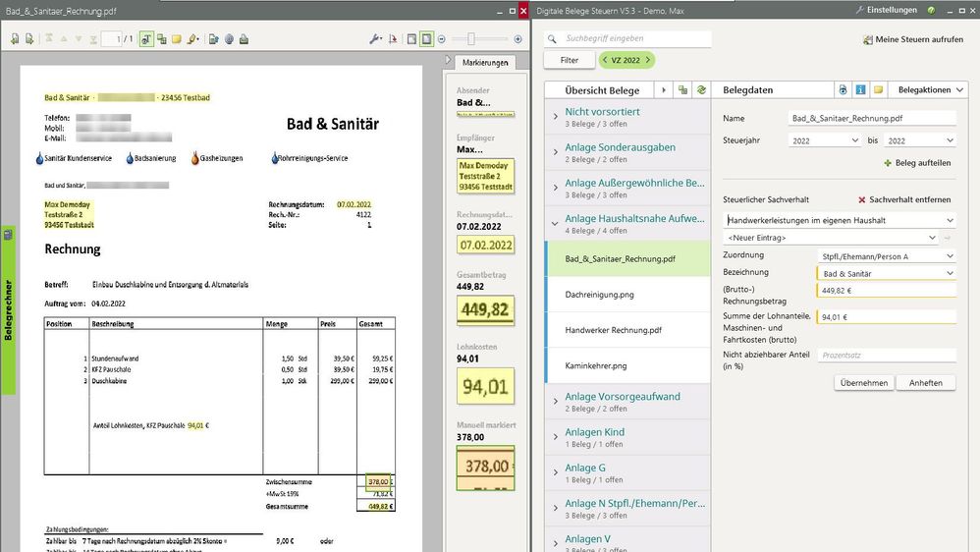This screenshot has width=980, height=552.
Task: Click the zoom in plus icon
Action: (x=517, y=39)
